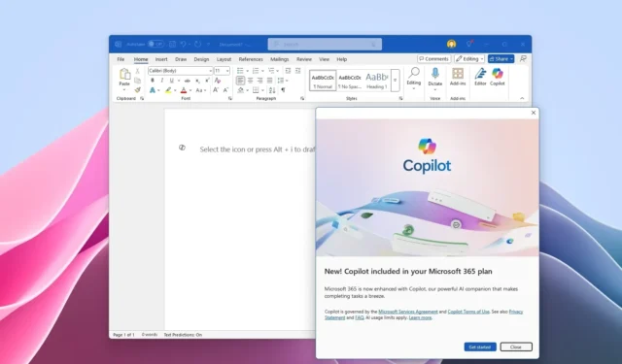The image size is (622, 364).
Task: Click the Cut scissors icon
Action: coord(138,71)
